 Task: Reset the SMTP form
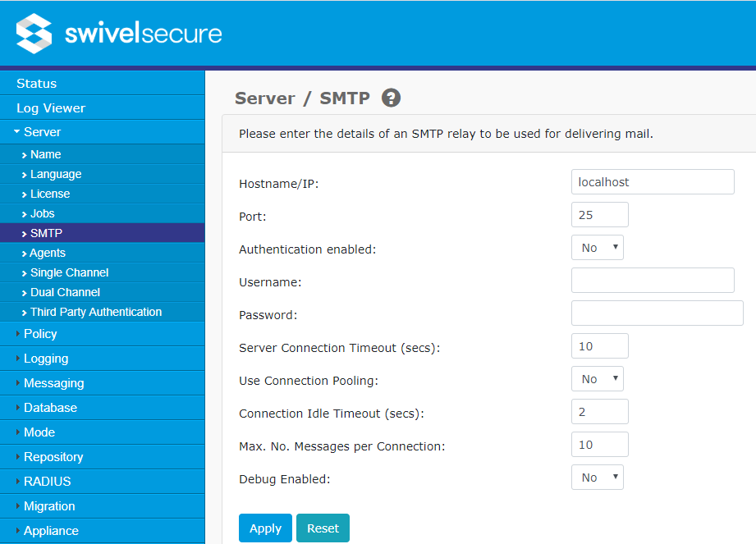coord(322,528)
